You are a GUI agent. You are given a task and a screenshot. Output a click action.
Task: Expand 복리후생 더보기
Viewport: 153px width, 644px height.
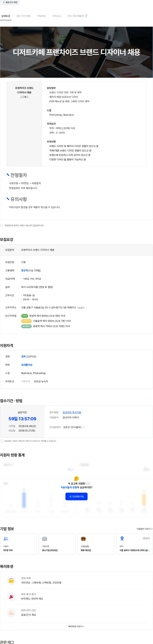click(x=76, y=626)
